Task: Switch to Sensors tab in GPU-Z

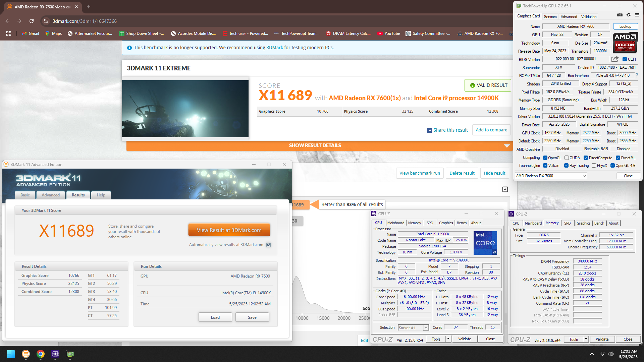Action: click(x=550, y=17)
